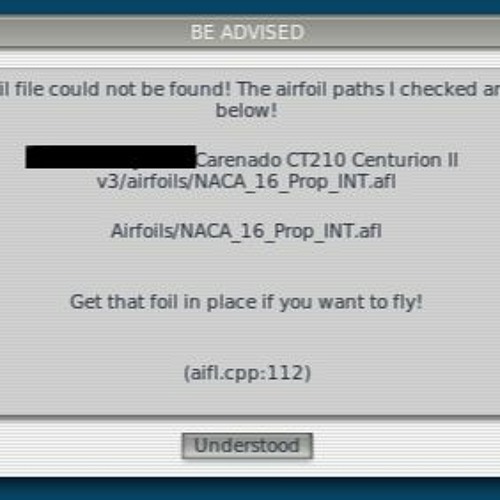Viewport: 500px width, 500px height.
Task: Click the 'Airfoils/NACA_16_Prop_INT.afl' path line
Action: [x=246, y=231]
